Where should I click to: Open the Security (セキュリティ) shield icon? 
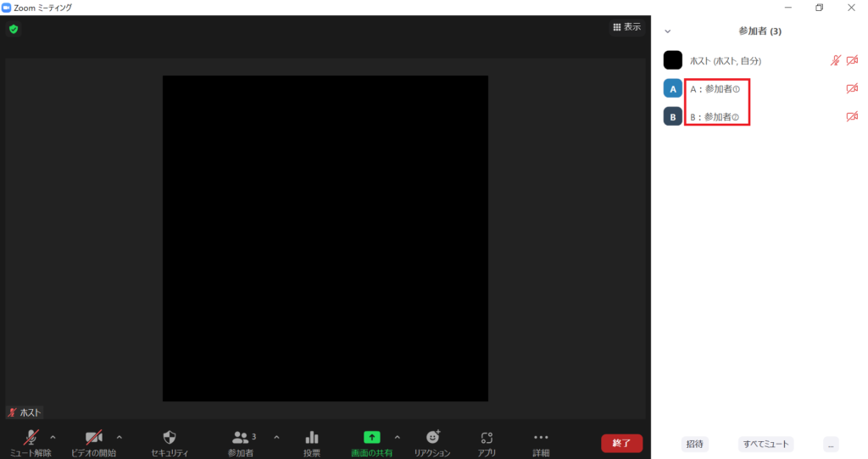click(169, 437)
